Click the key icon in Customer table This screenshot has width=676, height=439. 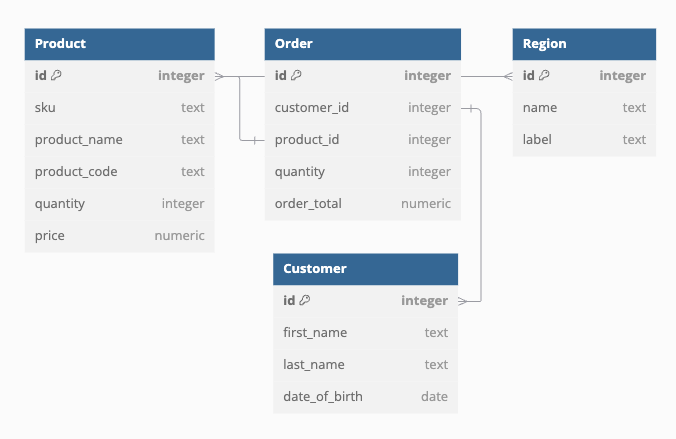click(x=304, y=300)
